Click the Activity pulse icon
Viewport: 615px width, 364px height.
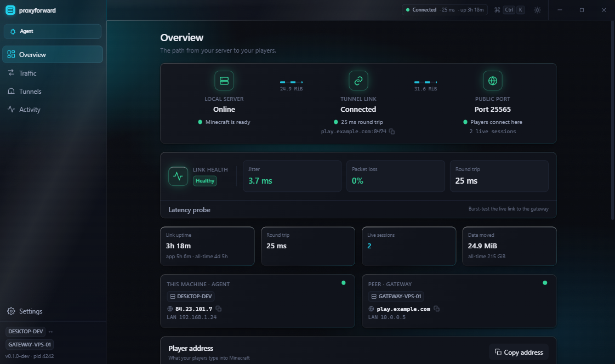pyautogui.click(x=11, y=109)
